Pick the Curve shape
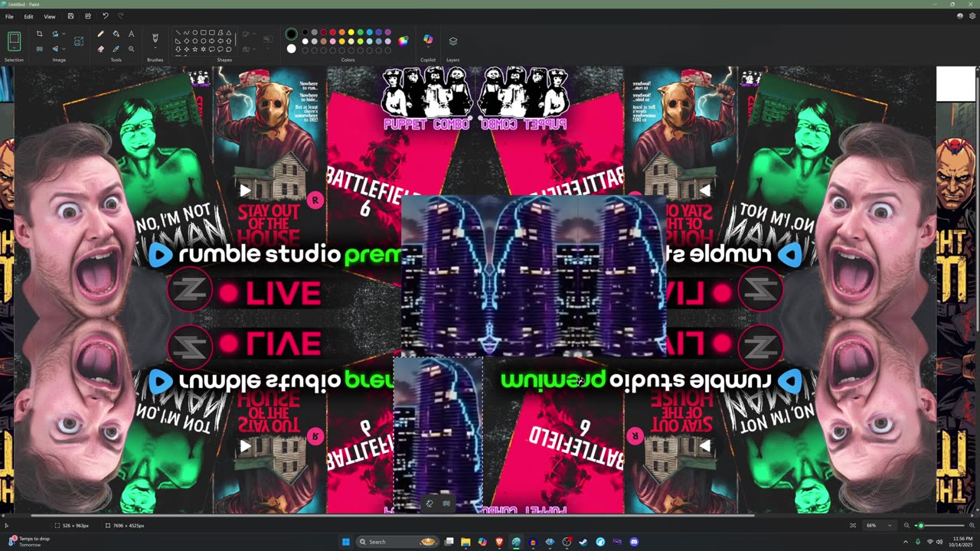This screenshot has width=980, height=551. coord(186,32)
